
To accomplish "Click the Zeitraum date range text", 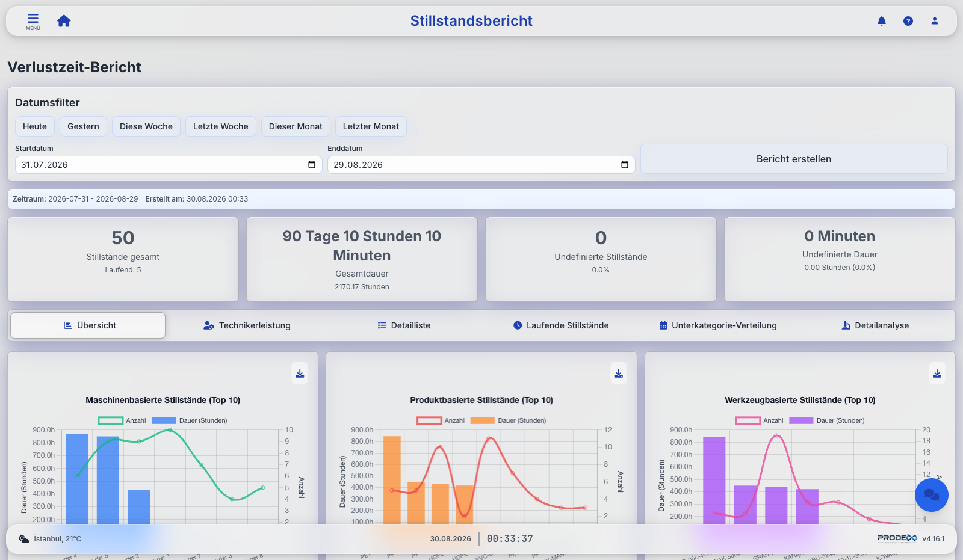I will [75, 199].
